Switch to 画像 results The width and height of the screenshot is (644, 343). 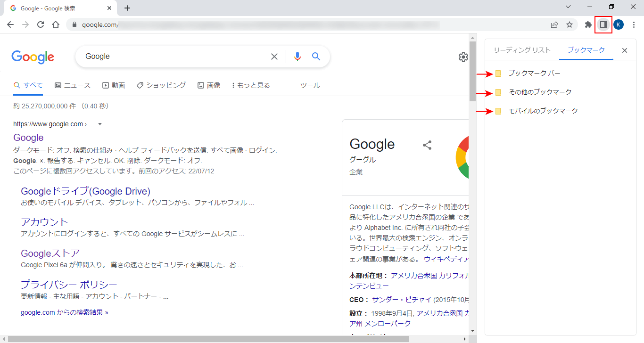(x=209, y=85)
